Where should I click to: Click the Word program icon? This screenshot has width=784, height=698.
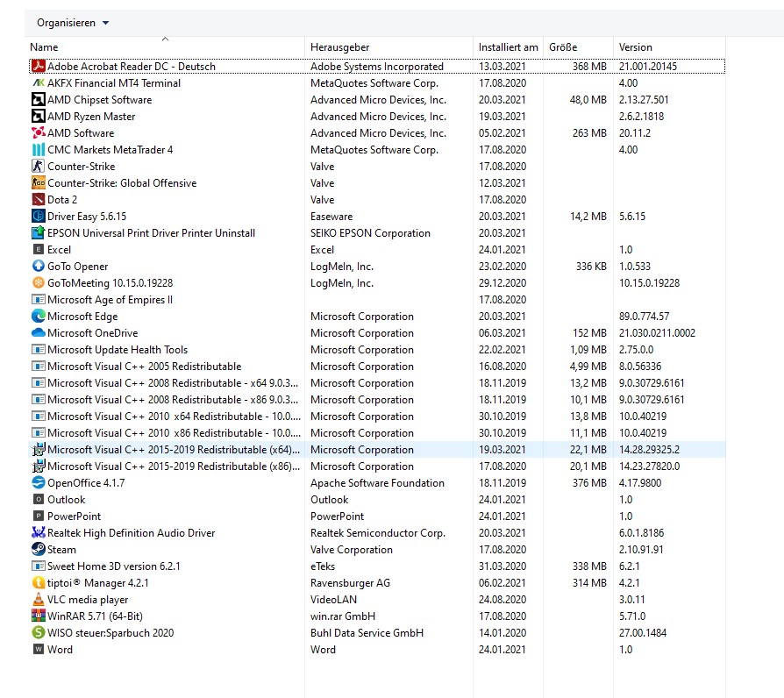(x=38, y=650)
